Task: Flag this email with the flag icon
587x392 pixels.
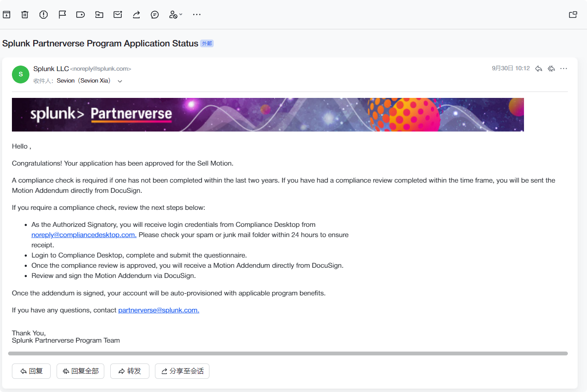Action: coord(62,15)
